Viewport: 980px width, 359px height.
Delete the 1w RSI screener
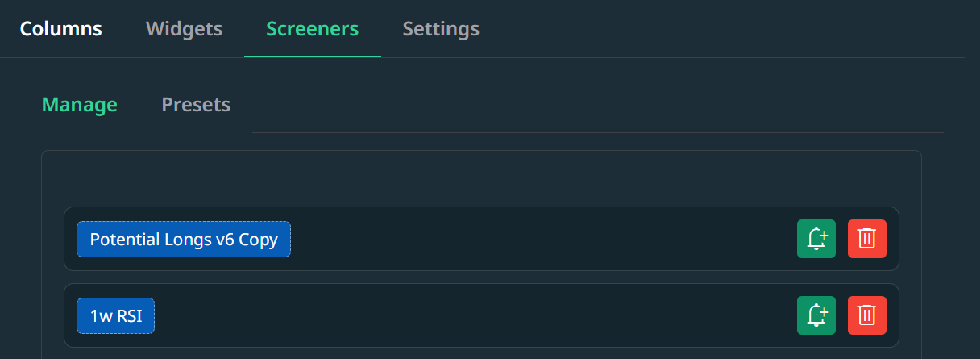click(867, 315)
